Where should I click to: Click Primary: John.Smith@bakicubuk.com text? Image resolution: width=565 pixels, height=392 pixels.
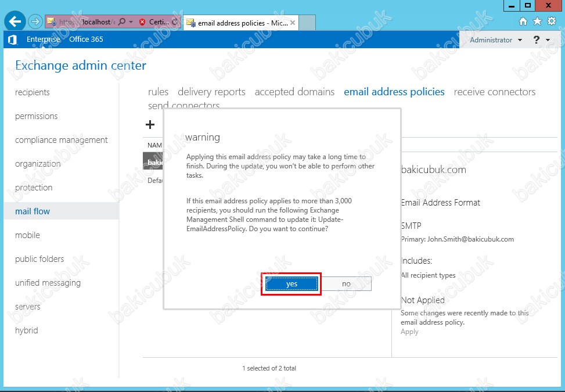457,239
